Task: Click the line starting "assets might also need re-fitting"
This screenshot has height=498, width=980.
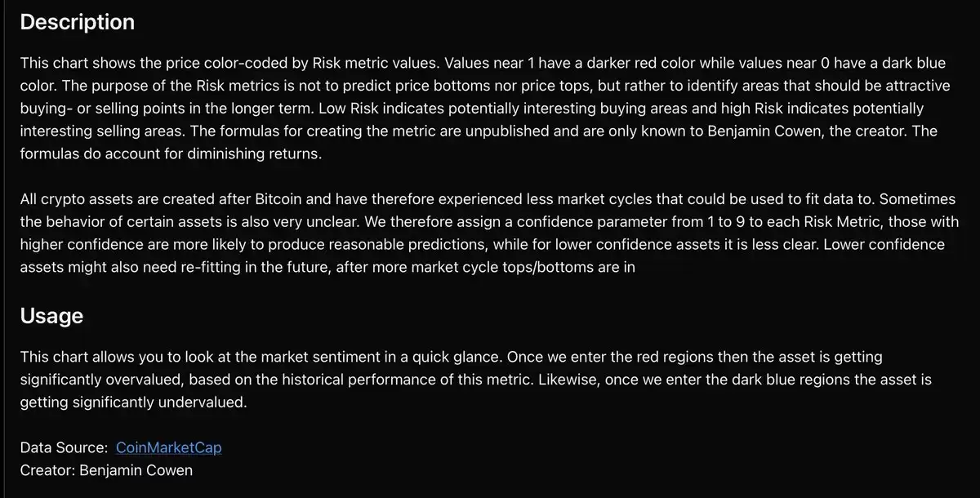Action: [327, 268]
